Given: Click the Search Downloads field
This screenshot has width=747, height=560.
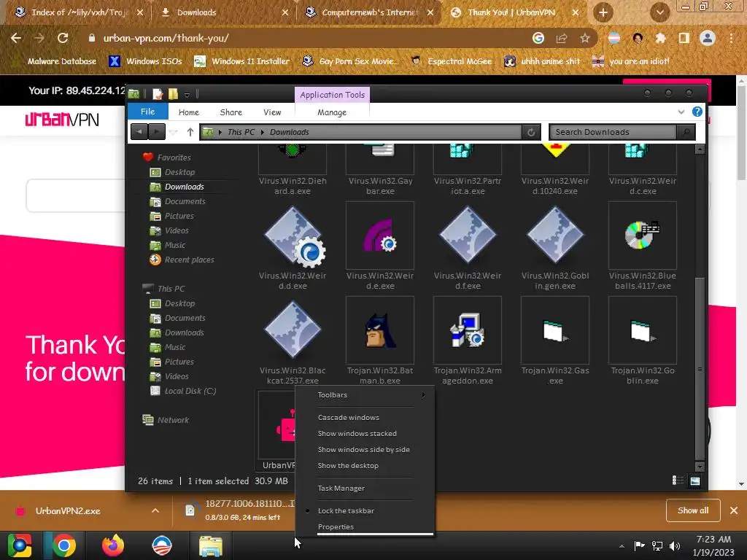Looking at the screenshot, I should 613,132.
